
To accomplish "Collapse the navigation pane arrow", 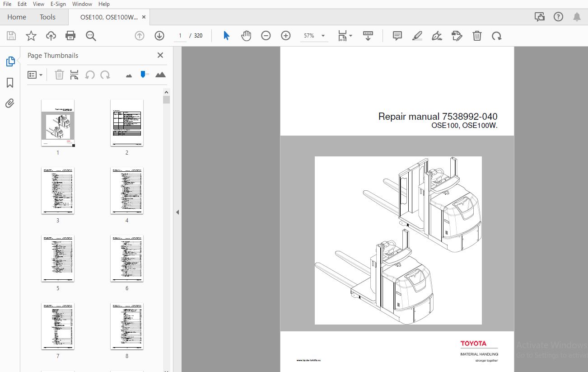I will click(177, 212).
